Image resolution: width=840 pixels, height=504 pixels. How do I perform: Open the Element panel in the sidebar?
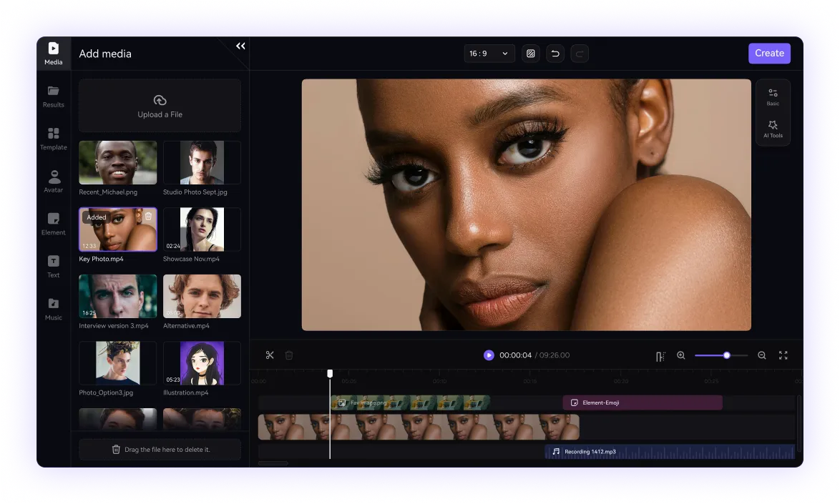[53, 224]
